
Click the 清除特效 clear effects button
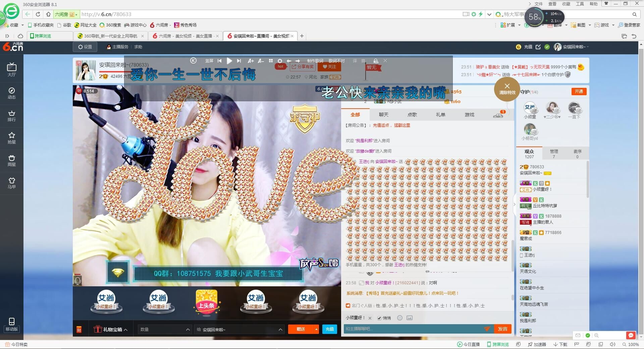tap(507, 89)
